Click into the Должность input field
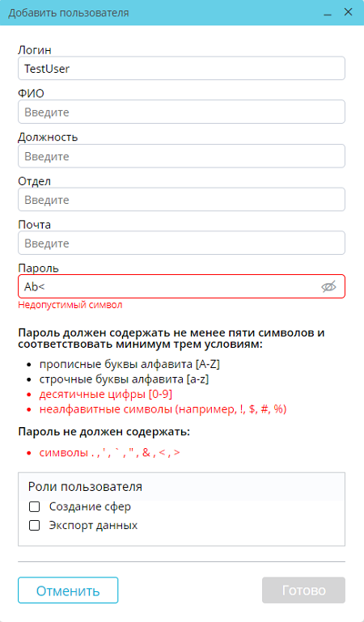 tap(181, 156)
